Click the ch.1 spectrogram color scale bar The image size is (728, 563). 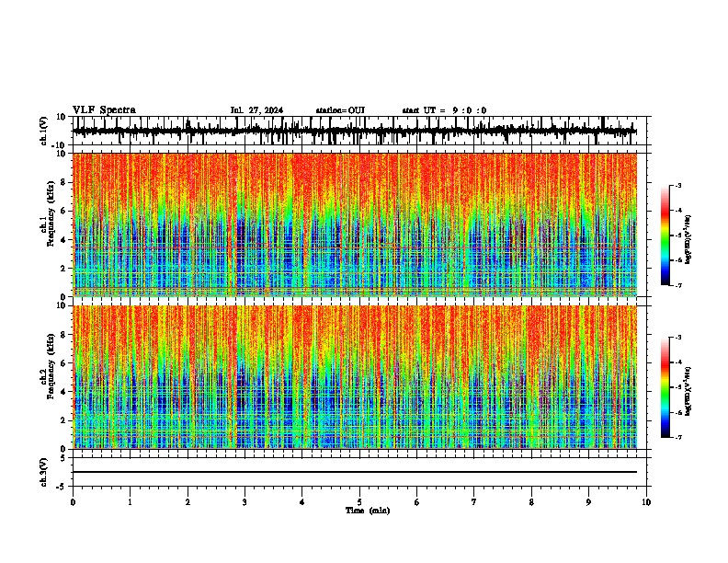click(x=665, y=236)
